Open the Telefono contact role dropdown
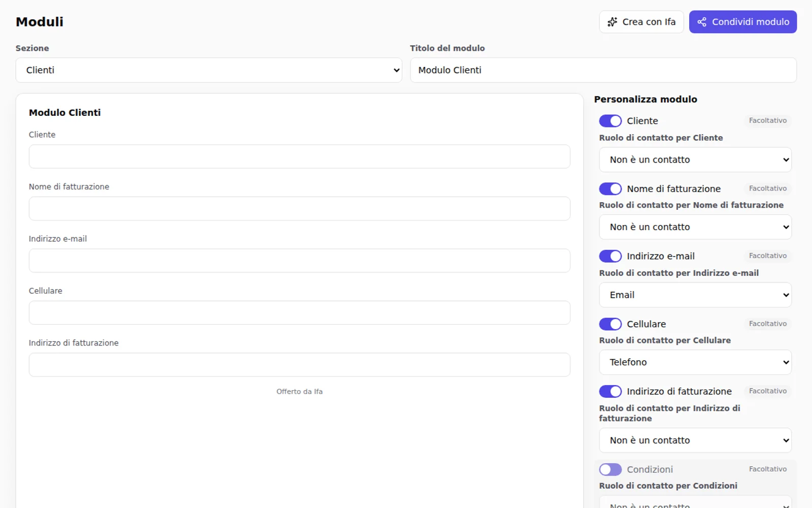812x508 pixels. click(x=695, y=362)
